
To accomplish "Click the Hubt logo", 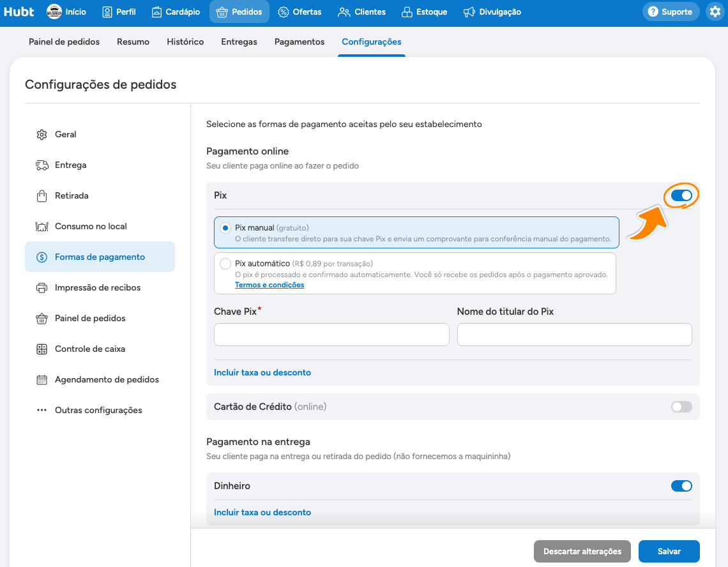I will coord(19,11).
